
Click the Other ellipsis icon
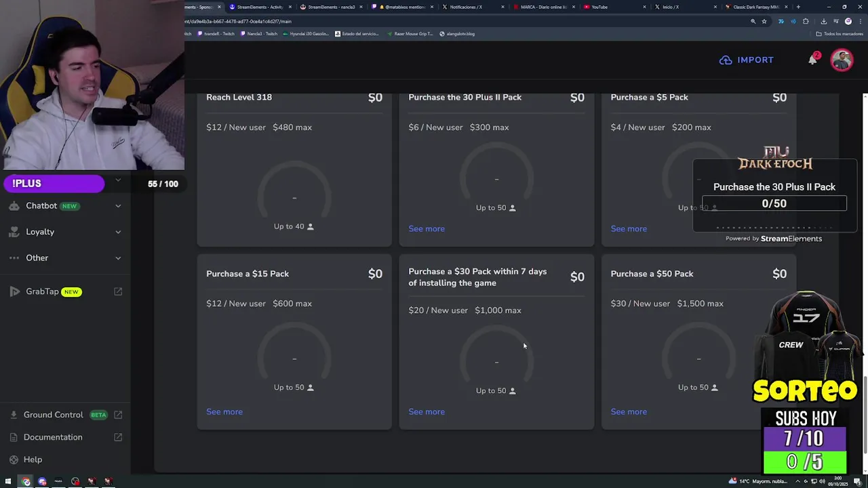click(x=14, y=258)
